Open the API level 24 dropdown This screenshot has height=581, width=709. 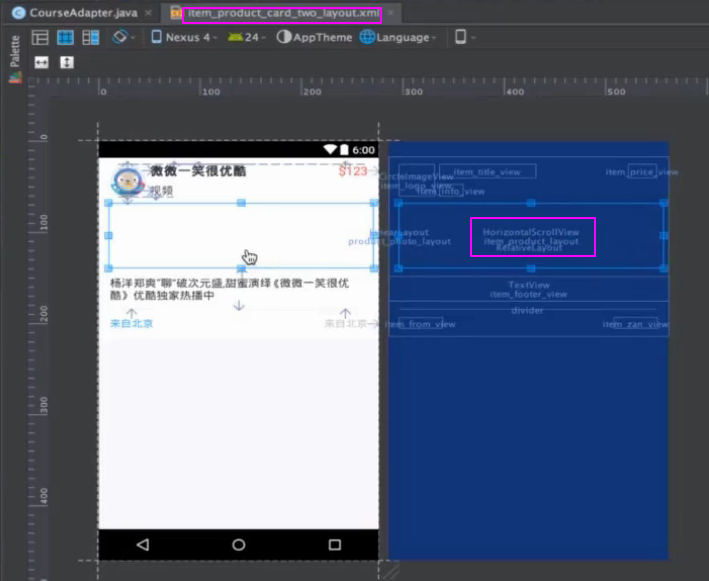click(247, 37)
